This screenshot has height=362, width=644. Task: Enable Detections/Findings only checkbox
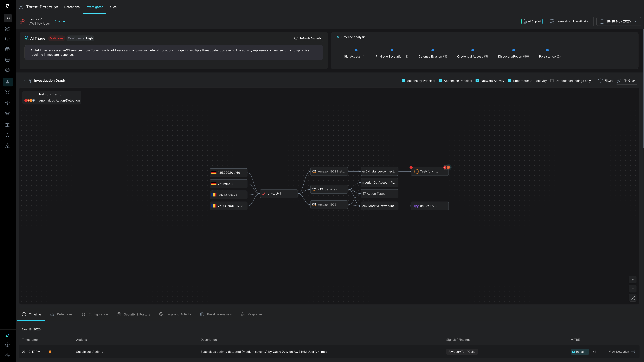(x=552, y=81)
